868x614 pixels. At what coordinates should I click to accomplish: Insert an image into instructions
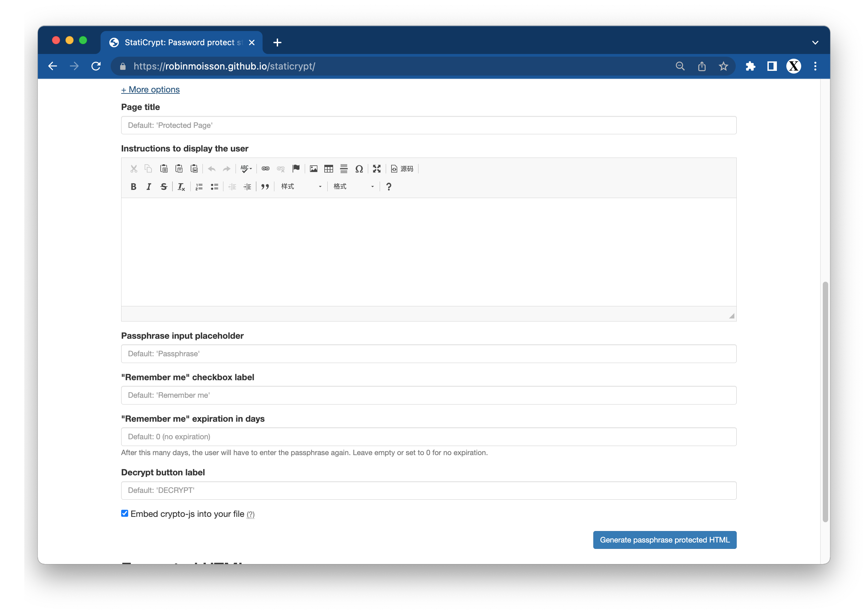tap(313, 169)
